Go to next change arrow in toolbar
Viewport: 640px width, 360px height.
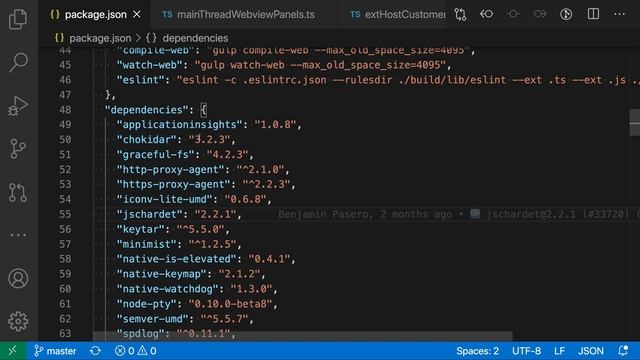coord(540,14)
